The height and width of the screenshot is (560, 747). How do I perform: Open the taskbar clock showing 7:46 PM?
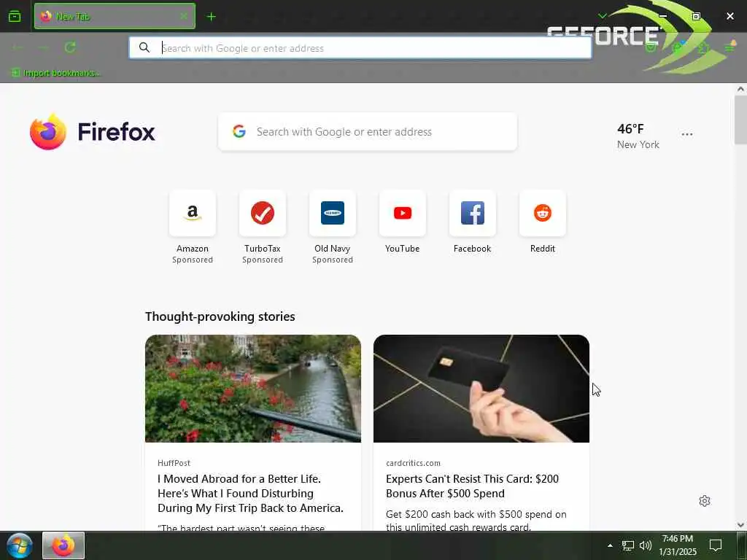point(678,545)
